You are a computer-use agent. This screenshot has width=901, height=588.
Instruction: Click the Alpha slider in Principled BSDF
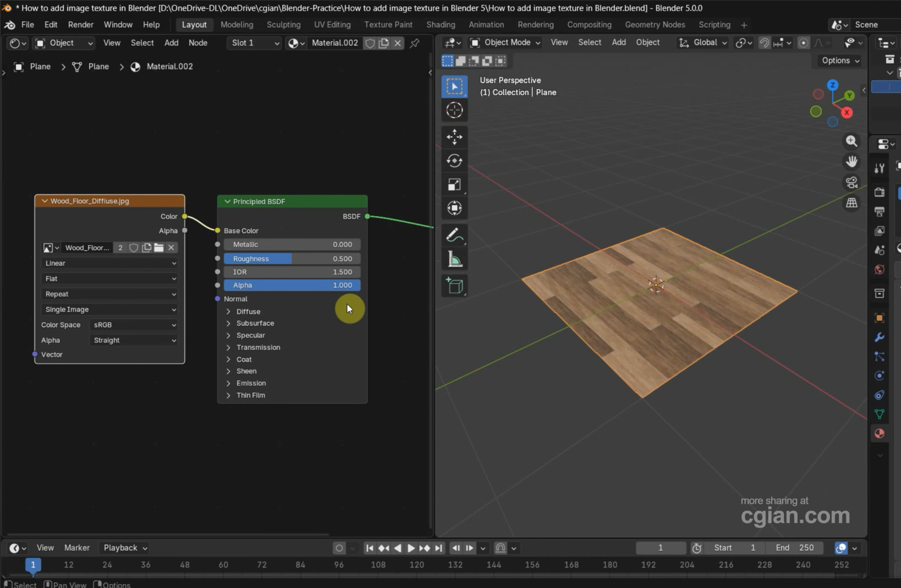(292, 285)
